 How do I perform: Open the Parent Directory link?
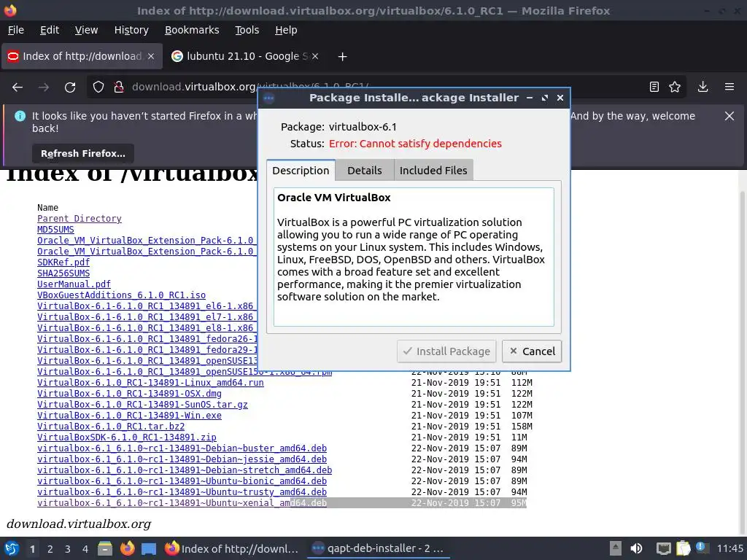80,219
